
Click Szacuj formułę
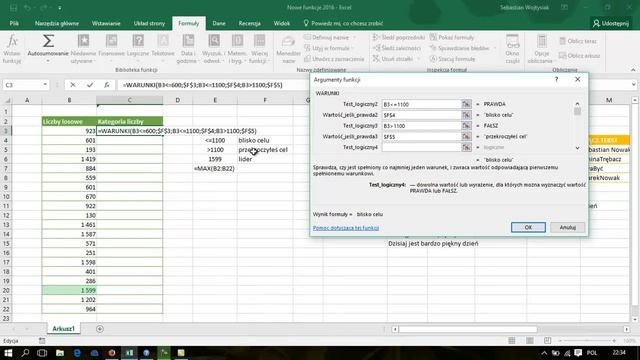[452, 59]
